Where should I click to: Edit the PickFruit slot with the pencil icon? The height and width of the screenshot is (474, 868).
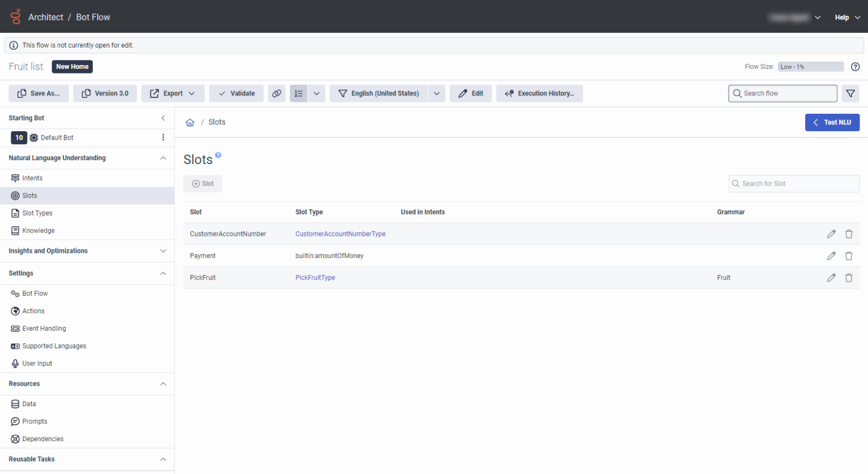[831, 277]
